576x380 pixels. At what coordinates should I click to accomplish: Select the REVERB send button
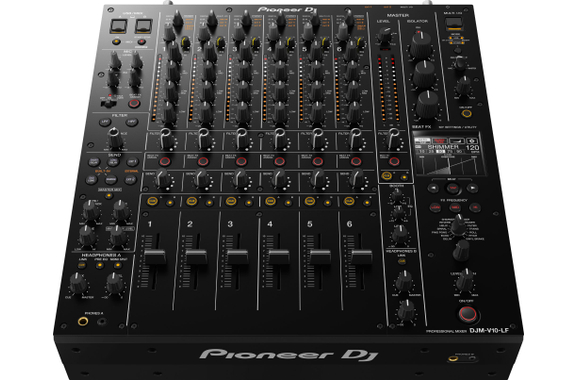tap(111, 180)
